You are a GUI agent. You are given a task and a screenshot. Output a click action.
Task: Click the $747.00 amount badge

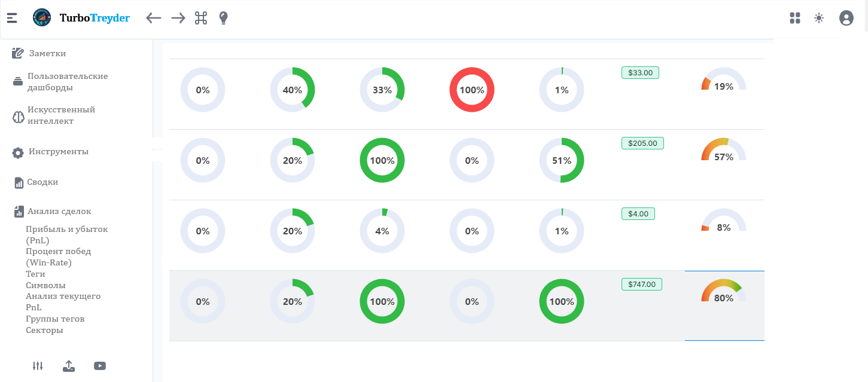641,285
